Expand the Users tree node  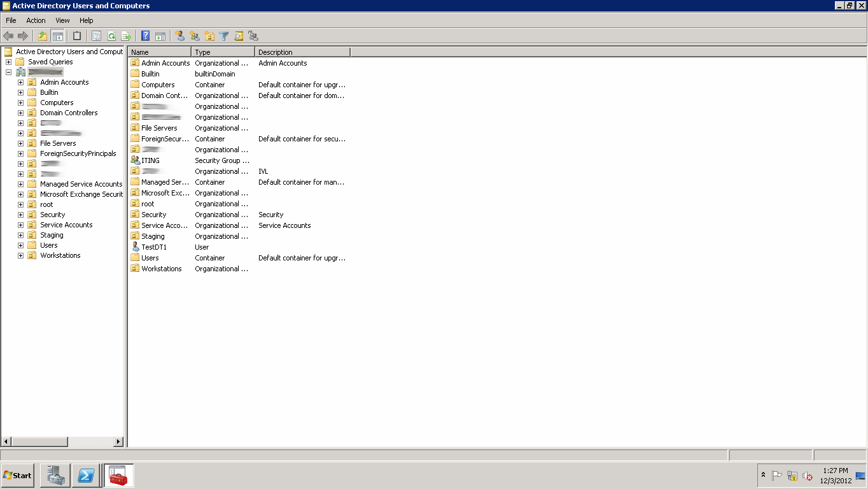[20, 244]
